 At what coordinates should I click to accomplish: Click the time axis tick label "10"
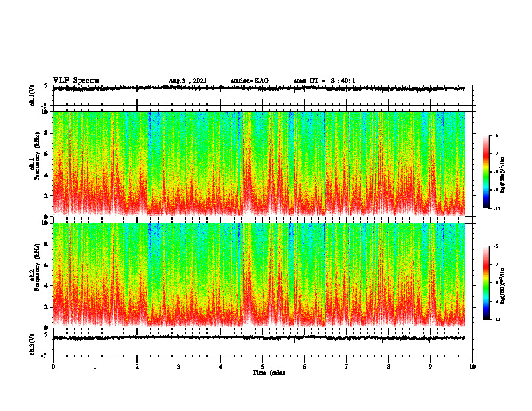(x=472, y=367)
